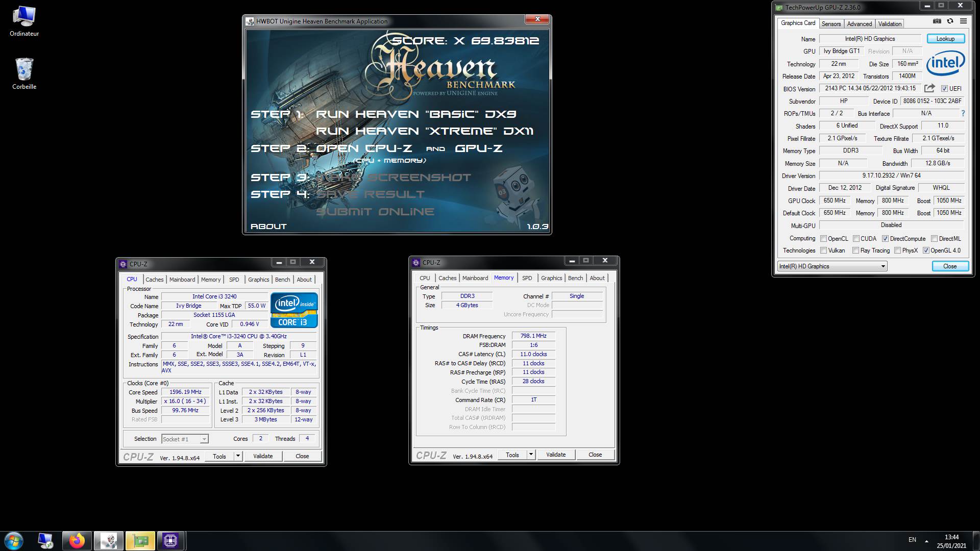Click the network computer taskbar icon
This screenshot has height=551, width=980.
pos(46,540)
